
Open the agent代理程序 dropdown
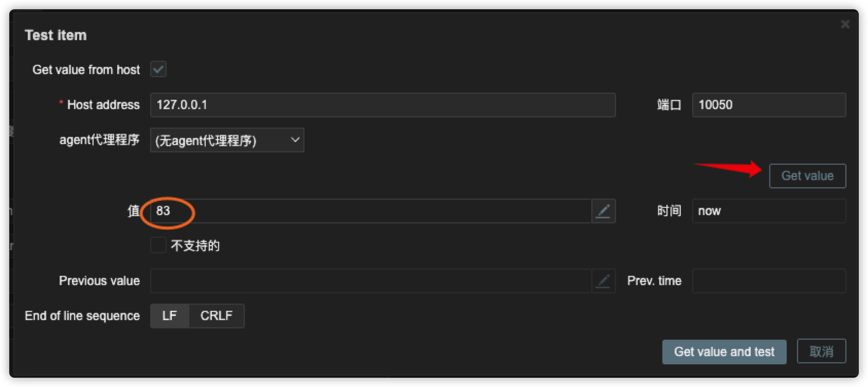tap(227, 140)
